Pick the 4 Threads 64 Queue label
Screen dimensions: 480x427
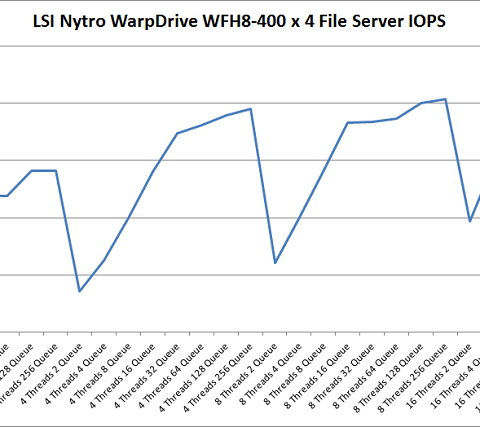[x=171, y=376]
